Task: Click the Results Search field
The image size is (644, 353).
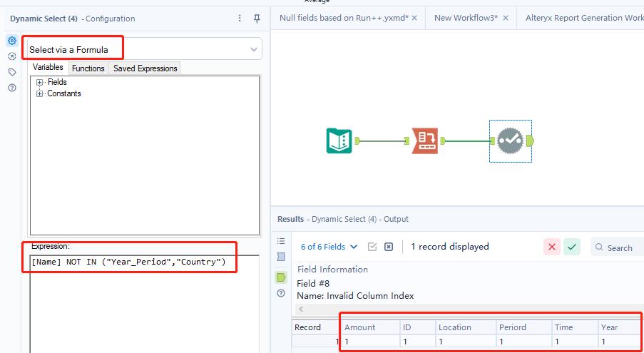Action: [620, 247]
